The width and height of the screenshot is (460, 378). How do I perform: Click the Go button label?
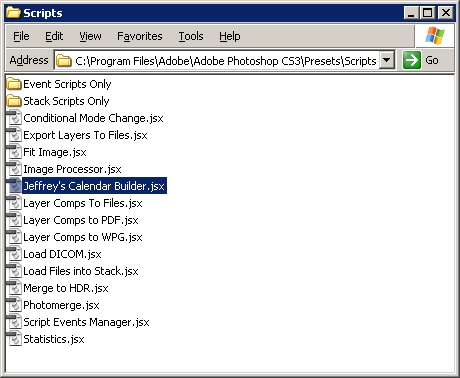tap(432, 60)
